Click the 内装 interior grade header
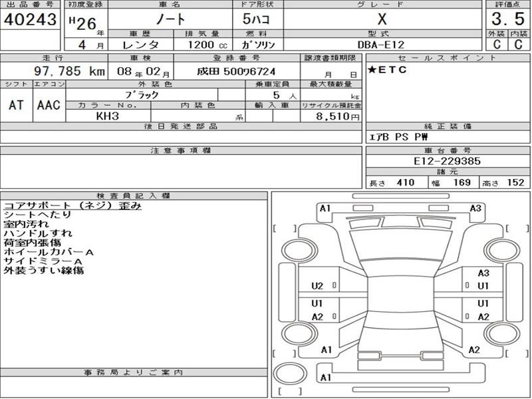The height and width of the screenshot is (399, 532). pyautogui.click(x=519, y=34)
